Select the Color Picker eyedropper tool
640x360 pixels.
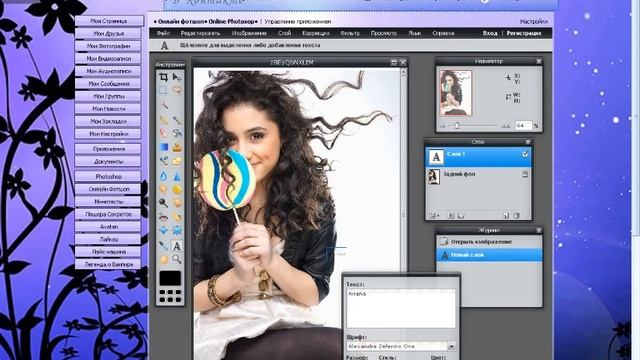(164, 246)
